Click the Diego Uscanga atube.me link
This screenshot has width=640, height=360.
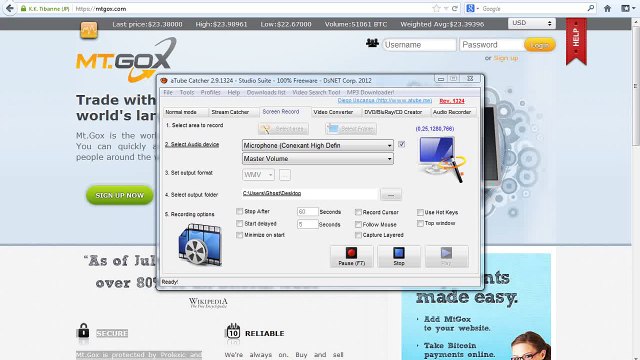[x=384, y=100]
